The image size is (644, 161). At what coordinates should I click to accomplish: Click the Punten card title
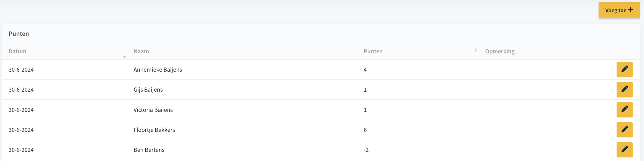point(19,34)
